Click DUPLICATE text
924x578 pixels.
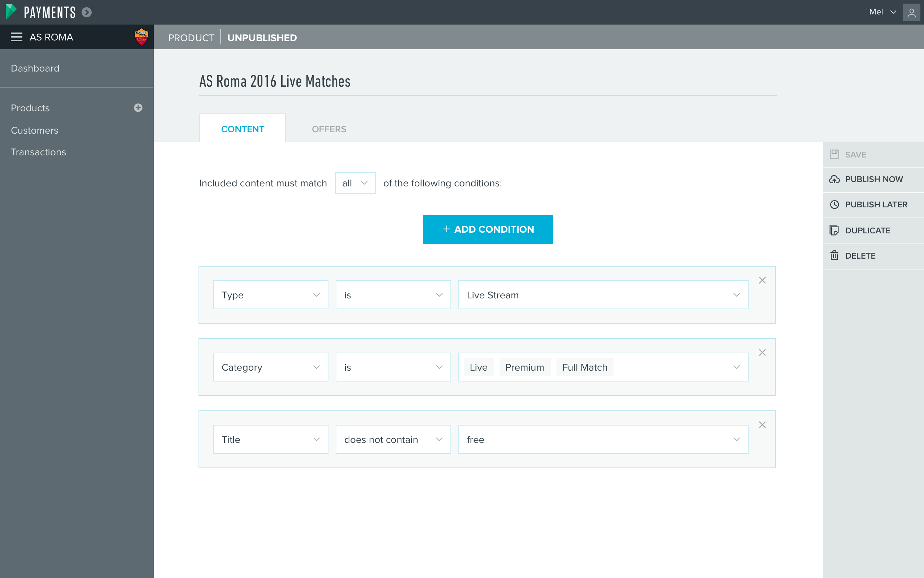click(x=867, y=230)
